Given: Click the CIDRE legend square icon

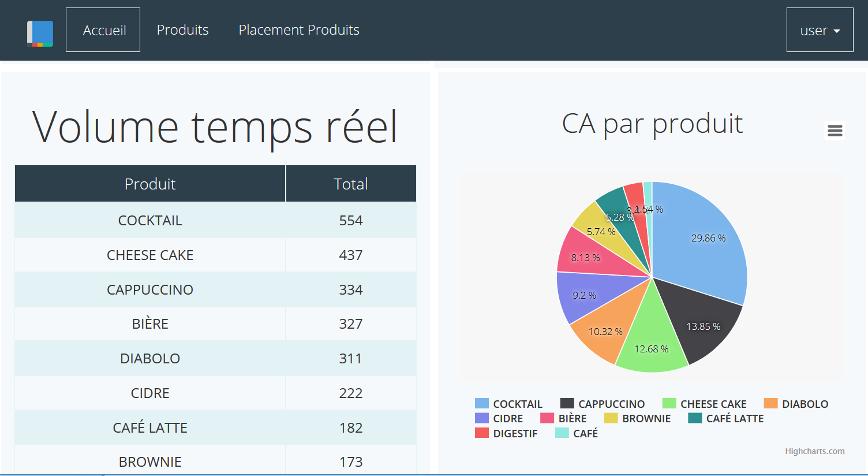Looking at the screenshot, I should click(x=481, y=418).
